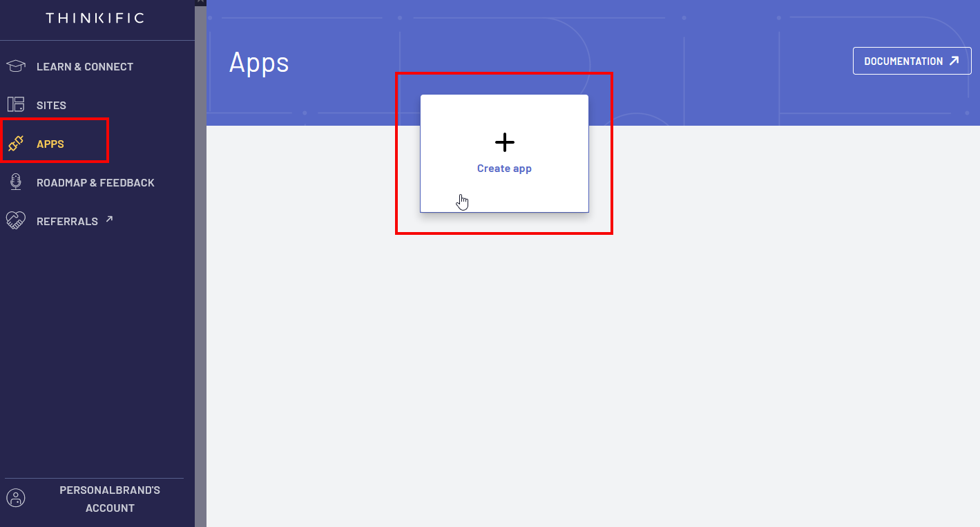Open the Documentation button
Viewport: 980px width, 527px height.
pyautogui.click(x=912, y=61)
